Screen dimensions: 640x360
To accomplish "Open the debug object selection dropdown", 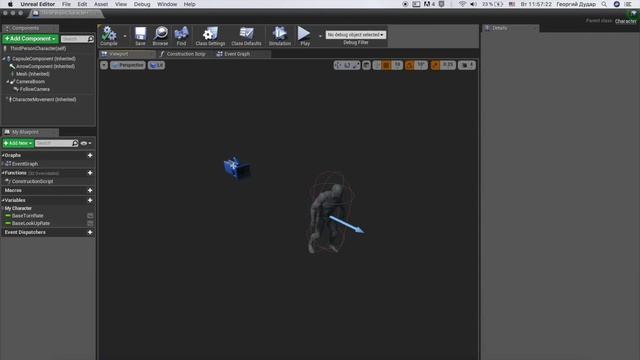I will click(356, 35).
